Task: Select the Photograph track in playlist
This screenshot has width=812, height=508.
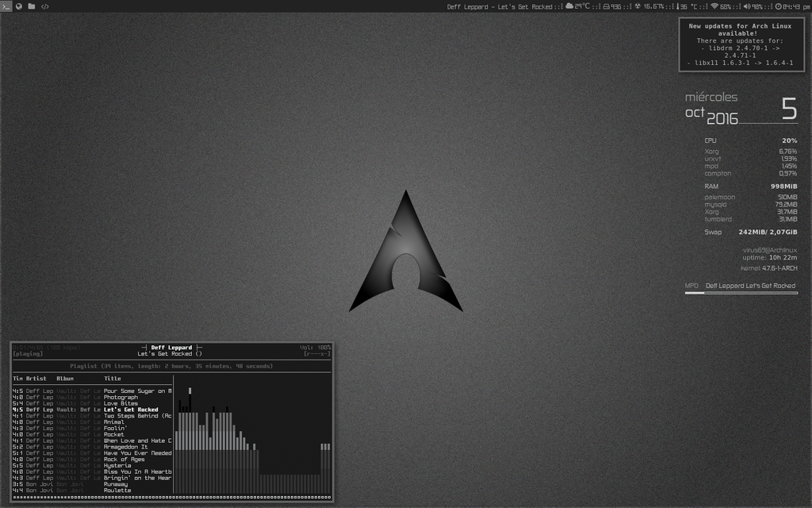Action: tap(92, 397)
